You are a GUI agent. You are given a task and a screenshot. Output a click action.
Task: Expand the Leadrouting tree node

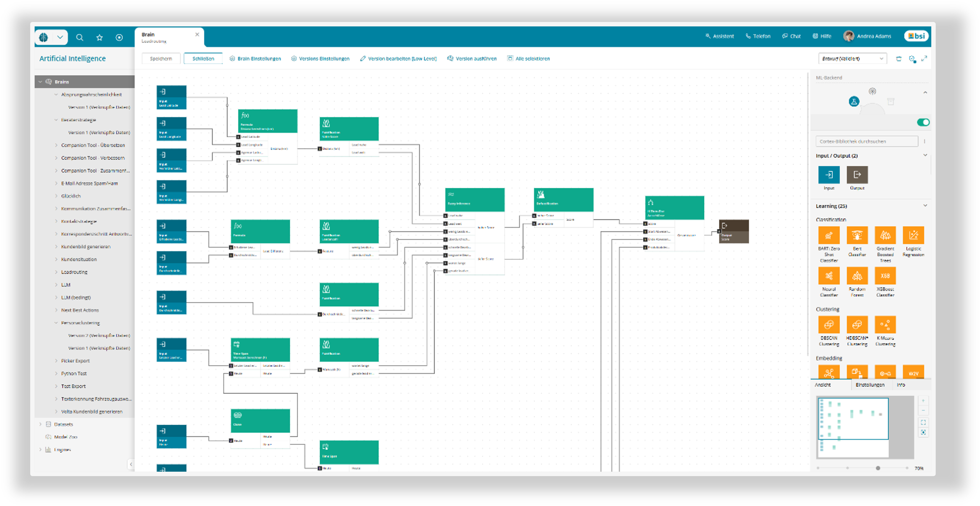[x=56, y=272]
